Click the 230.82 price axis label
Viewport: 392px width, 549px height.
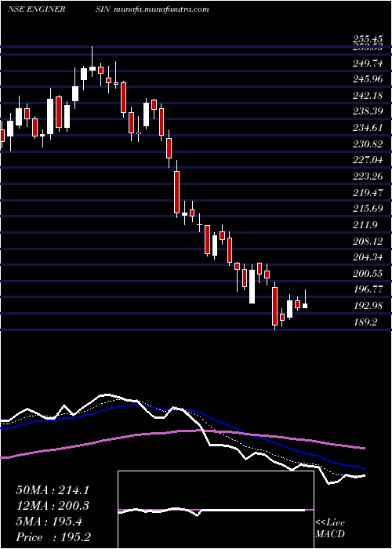pos(368,144)
